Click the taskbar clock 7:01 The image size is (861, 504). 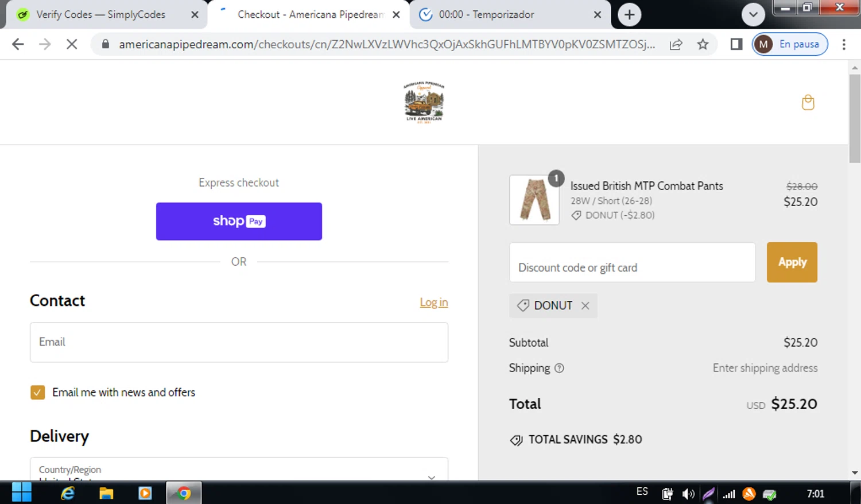(816, 494)
